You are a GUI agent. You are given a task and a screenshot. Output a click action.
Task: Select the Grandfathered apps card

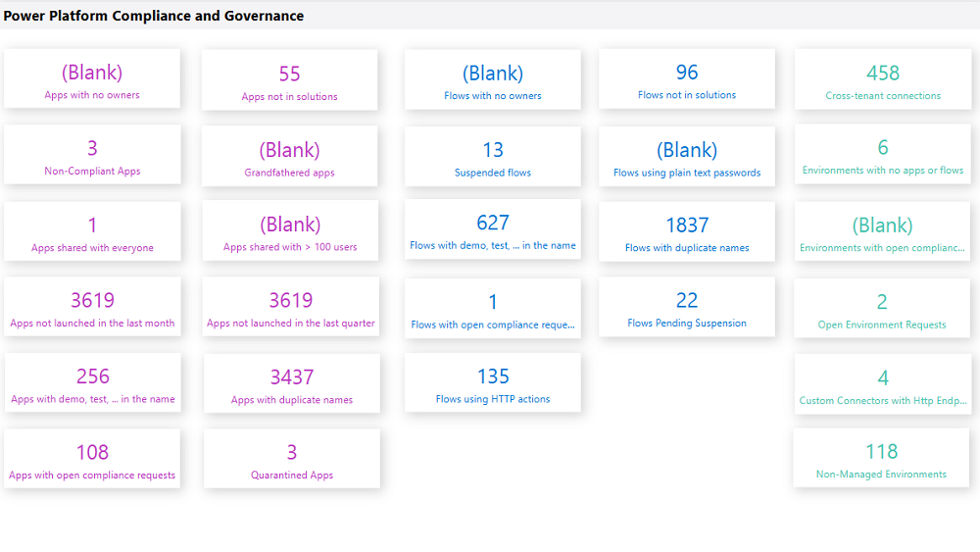tap(289, 156)
